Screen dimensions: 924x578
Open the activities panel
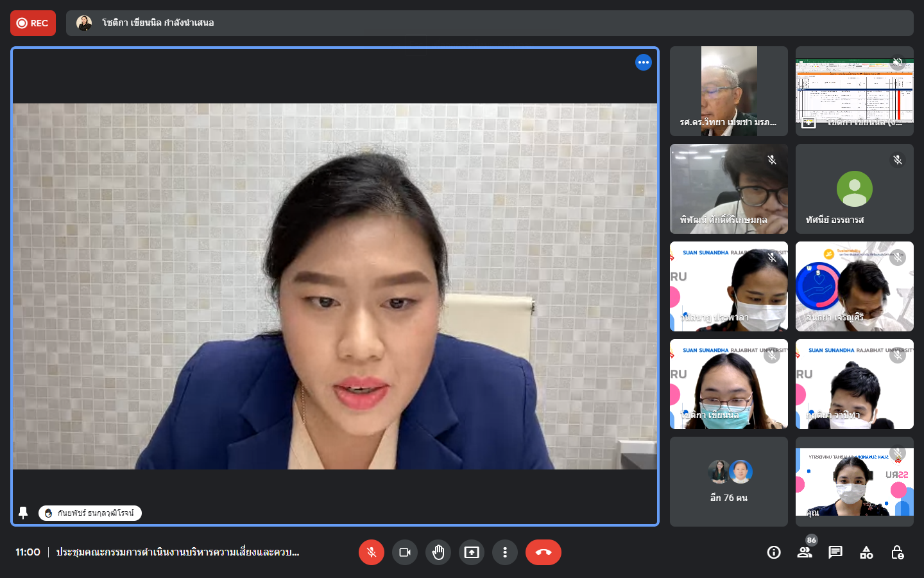click(x=866, y=552)
